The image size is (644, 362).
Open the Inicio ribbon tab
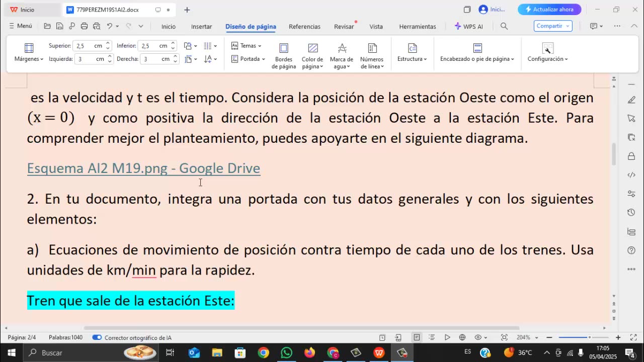point(169,26)
